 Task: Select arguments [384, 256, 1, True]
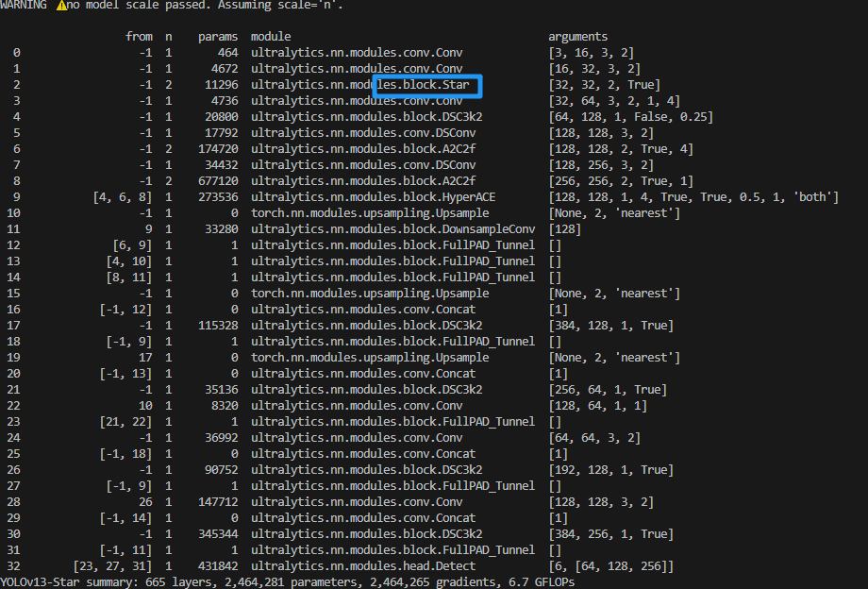coord(611,534)
